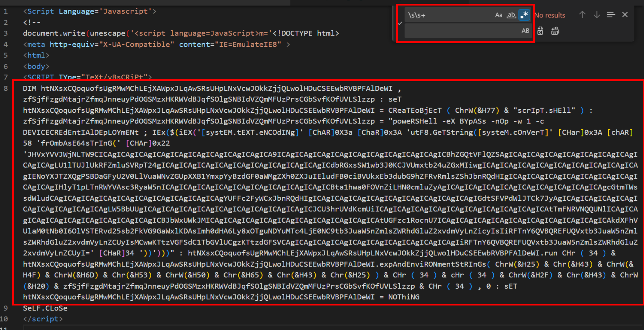The image size is (644, 330).
Task: Go to the next match arrow
Action: [597, 15]
